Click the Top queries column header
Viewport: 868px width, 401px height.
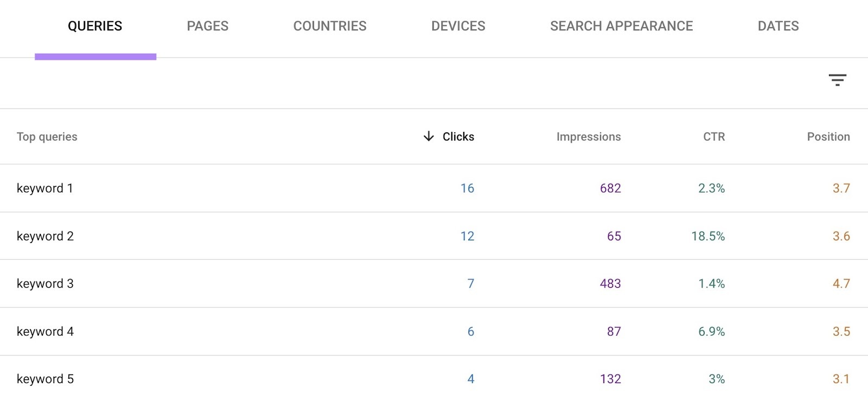47,137
